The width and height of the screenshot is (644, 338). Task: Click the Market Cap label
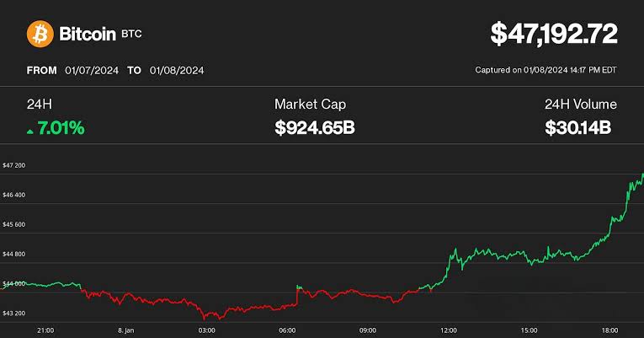310,105
